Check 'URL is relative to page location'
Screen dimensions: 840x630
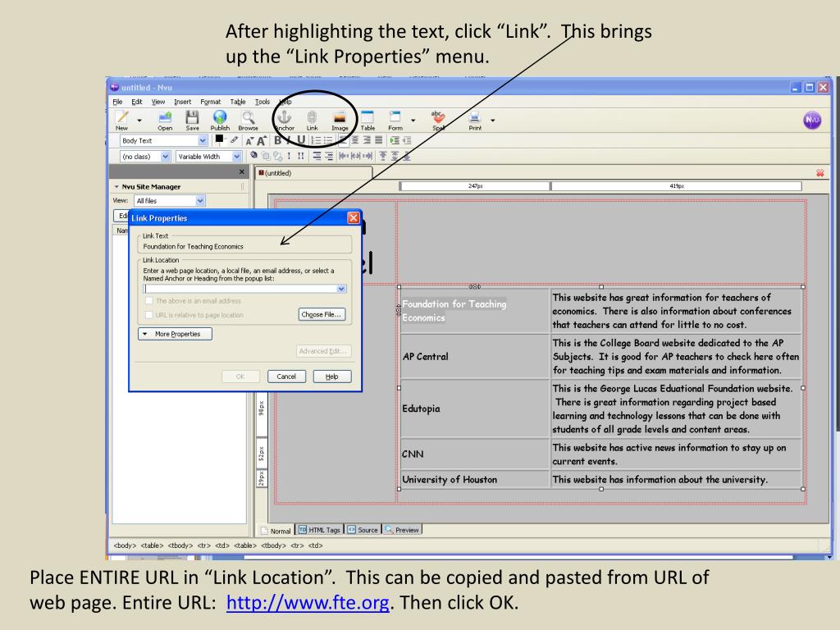point(149,315)
